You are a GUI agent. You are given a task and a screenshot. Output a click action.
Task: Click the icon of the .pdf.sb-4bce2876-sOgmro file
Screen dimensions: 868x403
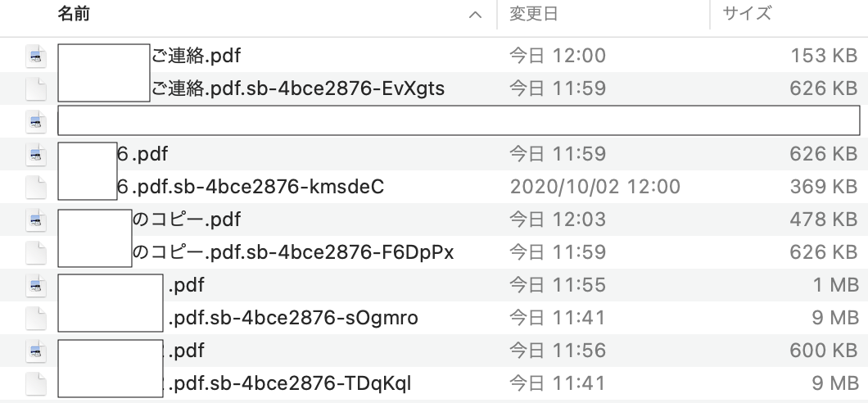(x=37, y=318)
